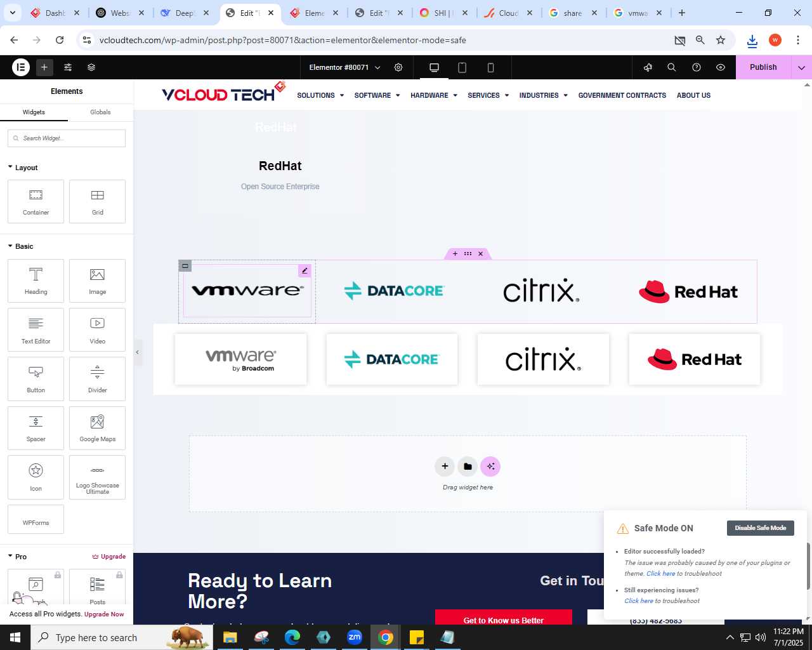Open the Elementor main menu logo
812x650 pixels.
coord(21,67)
